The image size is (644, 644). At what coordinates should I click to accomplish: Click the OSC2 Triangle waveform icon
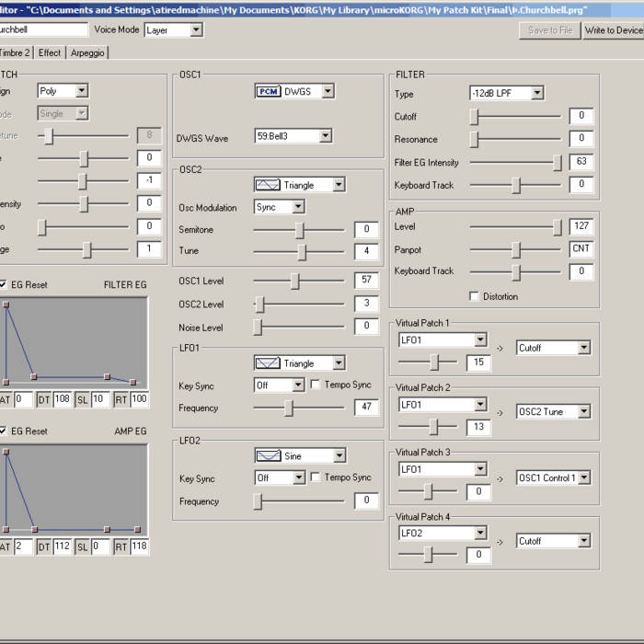coord(268,185)
